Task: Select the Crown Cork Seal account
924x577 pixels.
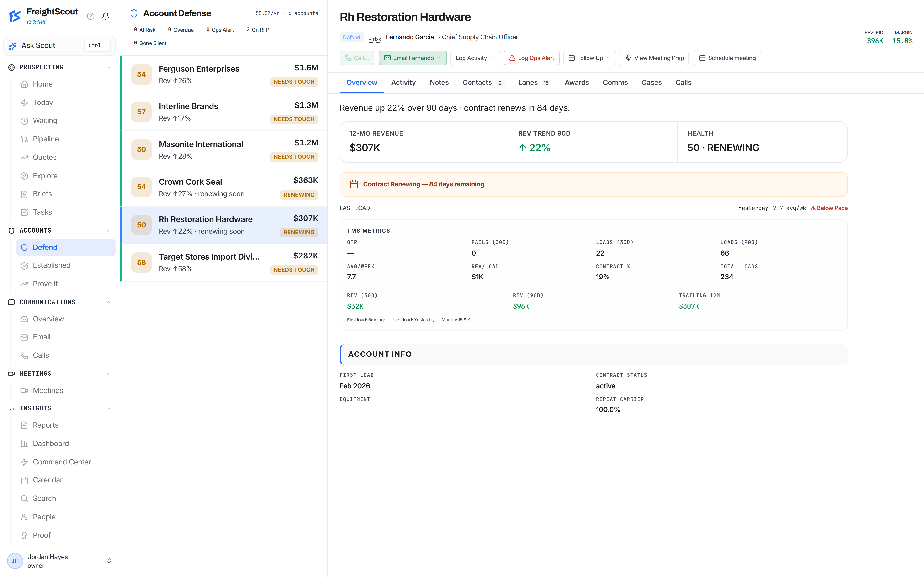Action: point(224,187)
